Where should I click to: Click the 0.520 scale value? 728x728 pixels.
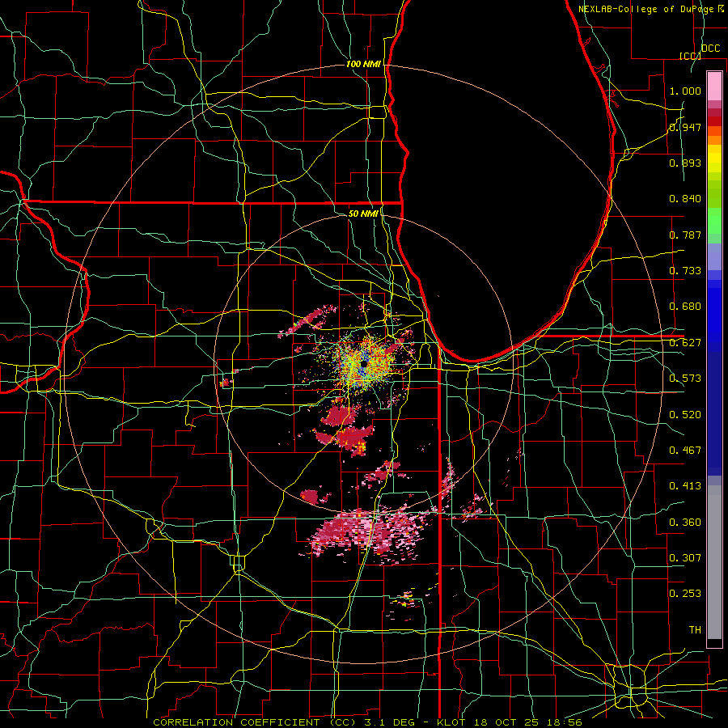[685, 415]
